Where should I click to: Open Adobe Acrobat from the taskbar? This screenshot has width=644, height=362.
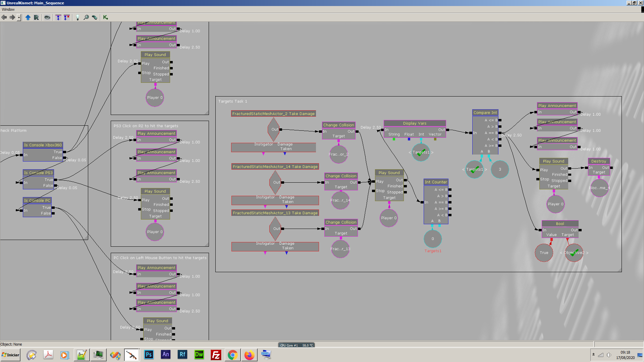click(x=48, y=355)
